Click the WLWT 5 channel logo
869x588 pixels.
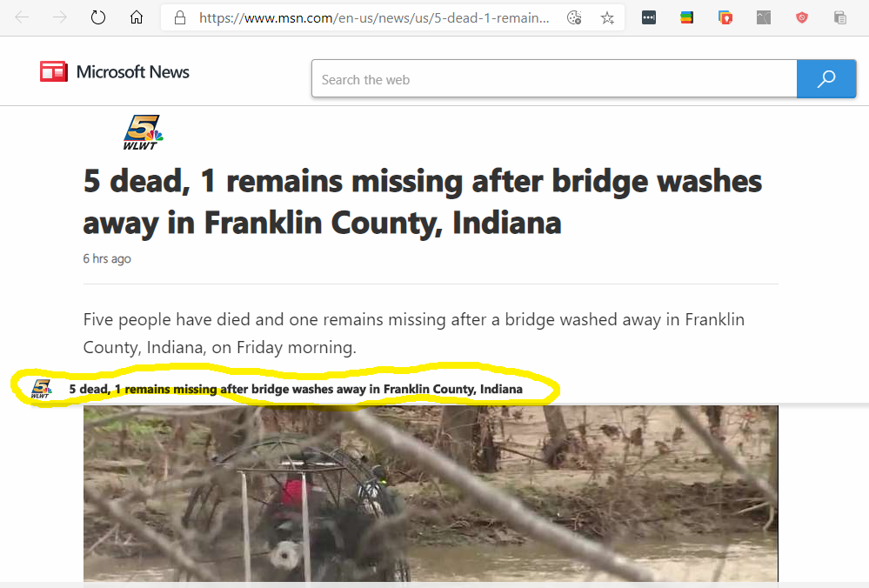coord(143,132)
